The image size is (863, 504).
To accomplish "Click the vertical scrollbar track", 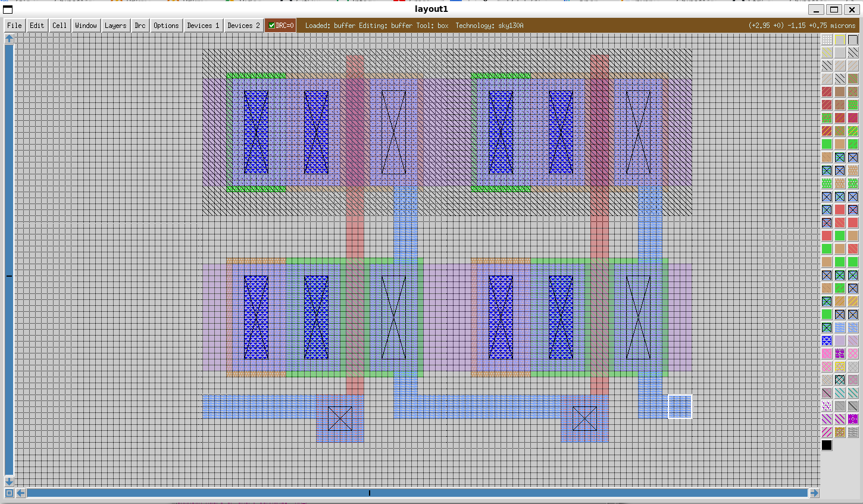I will (9, 259).
